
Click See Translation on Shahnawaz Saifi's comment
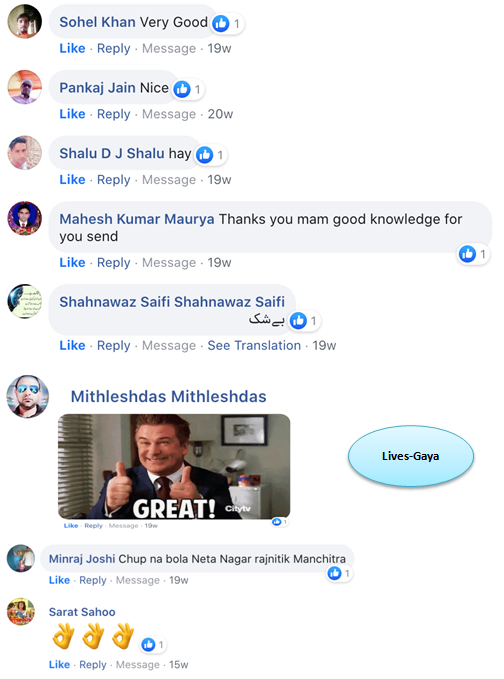pyautogui.click(x=254, y=346)
